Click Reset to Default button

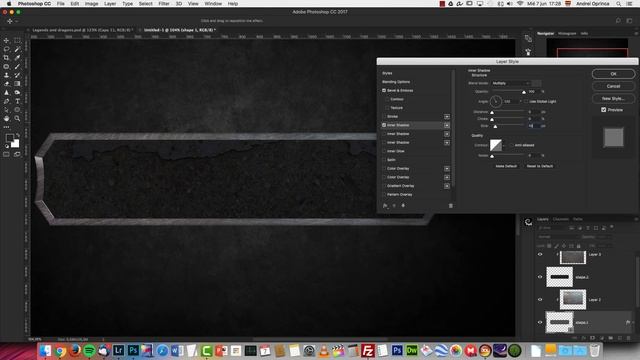[540, 166]
